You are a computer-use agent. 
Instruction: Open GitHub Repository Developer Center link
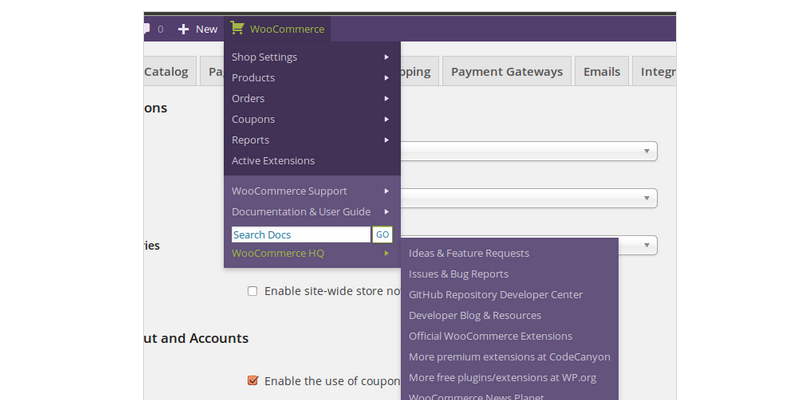click(495, 295)
